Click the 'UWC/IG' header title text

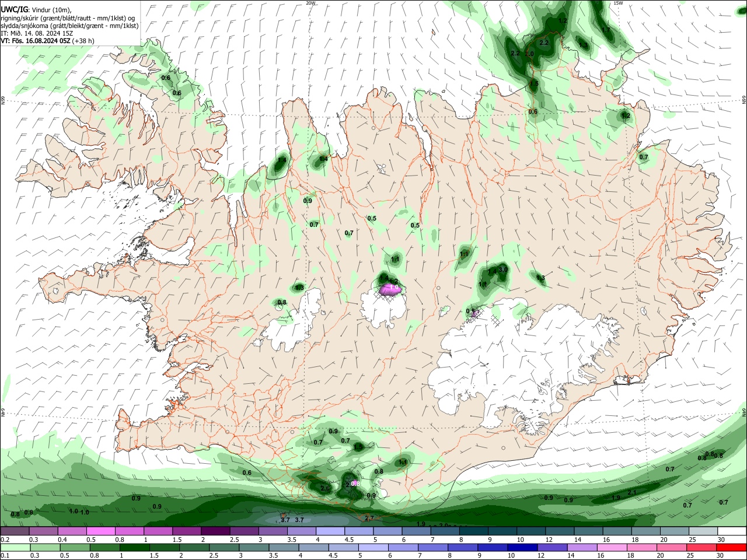(14, 10)
